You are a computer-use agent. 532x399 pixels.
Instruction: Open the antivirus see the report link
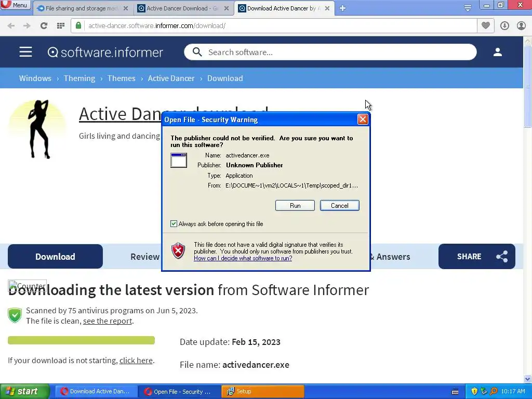pos(108,321)
